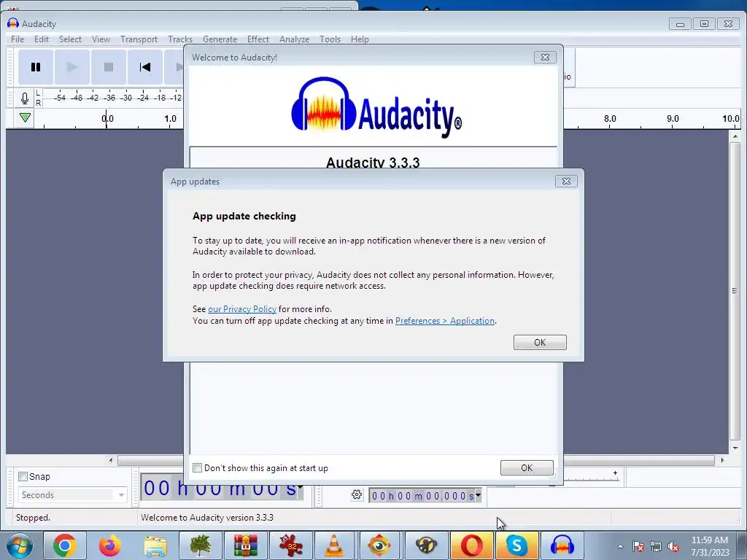Close the Welcome to Audacity dialog
The image size is (747, 560).
[545, 57]
